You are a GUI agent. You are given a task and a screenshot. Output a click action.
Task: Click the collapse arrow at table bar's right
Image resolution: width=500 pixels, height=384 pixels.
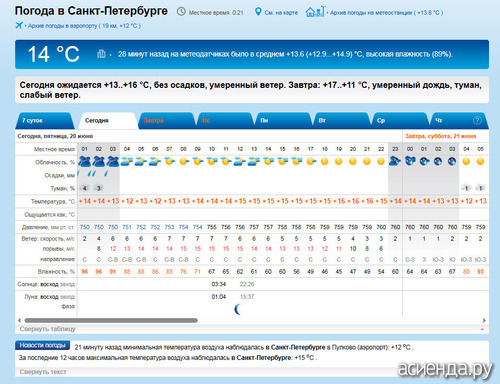[482, 329]
